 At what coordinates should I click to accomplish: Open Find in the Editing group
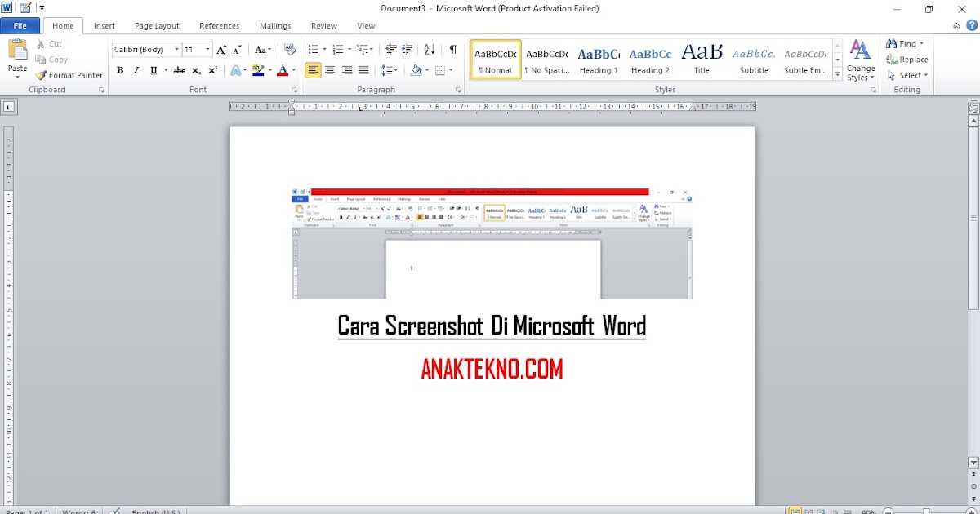click(x=902, y=43)
